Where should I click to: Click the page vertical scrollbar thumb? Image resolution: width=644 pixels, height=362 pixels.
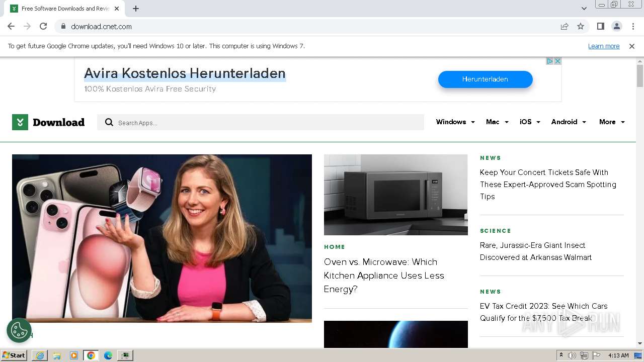pyautogui.click(x=640, y=75)
